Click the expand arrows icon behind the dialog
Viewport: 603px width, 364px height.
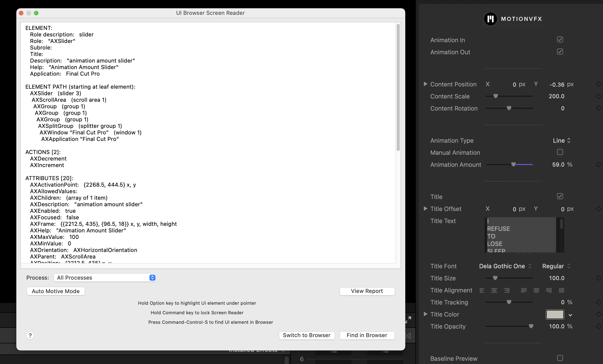408,320
